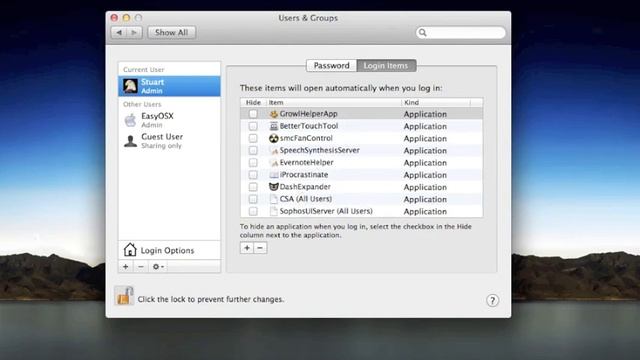
Task: Select the Guest User account
Action: pyautogui.click(x=169, y=141)
